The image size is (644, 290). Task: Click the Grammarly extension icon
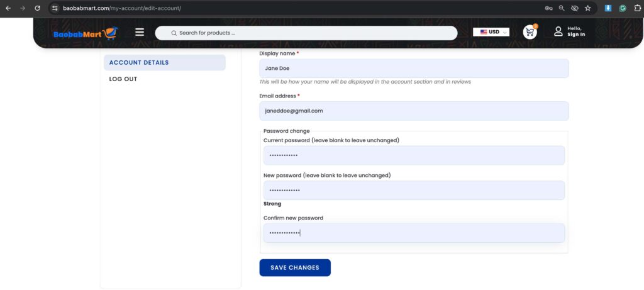tap(623, 8)
